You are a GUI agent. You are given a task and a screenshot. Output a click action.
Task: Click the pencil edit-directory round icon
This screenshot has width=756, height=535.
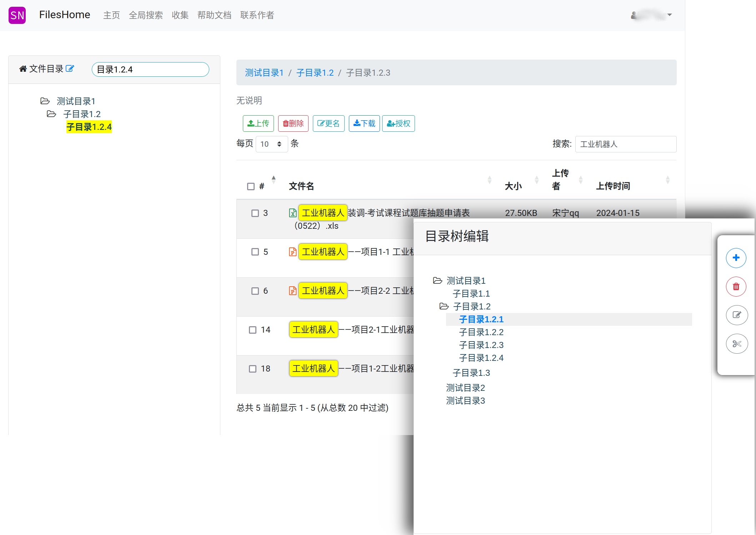pos(736,315)
